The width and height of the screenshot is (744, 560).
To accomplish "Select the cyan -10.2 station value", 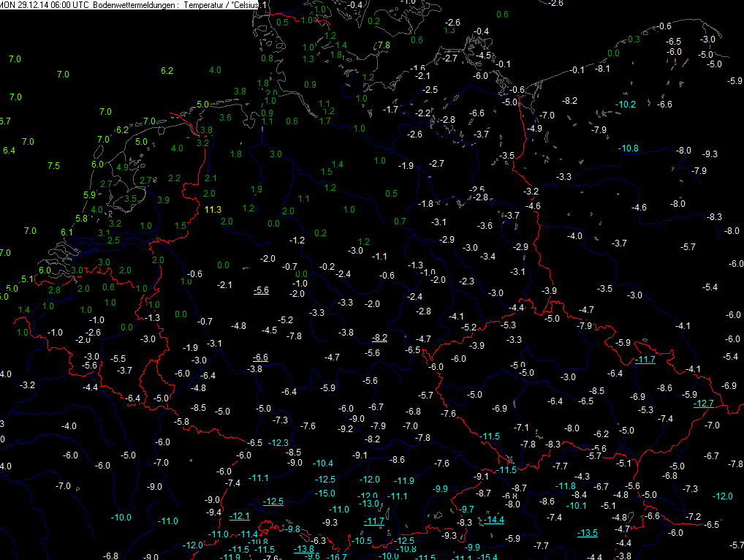I will click(626, 105).
